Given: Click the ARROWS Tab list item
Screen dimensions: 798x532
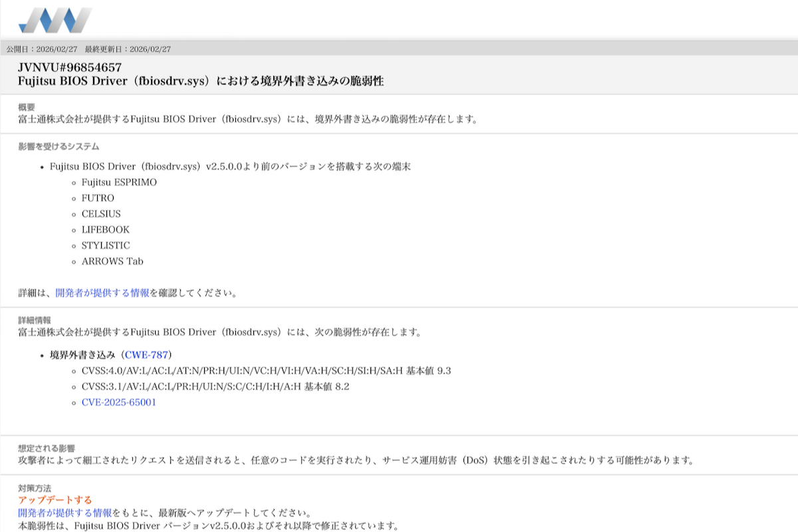Looking at the screenshot, I should pyautogui.click(x=112, y=261).
